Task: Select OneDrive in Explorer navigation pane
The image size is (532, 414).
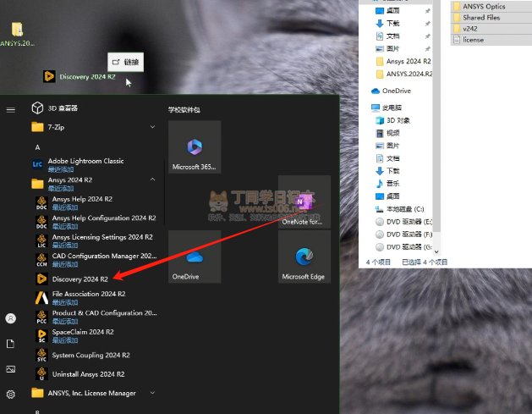Action: pos(391,91)
